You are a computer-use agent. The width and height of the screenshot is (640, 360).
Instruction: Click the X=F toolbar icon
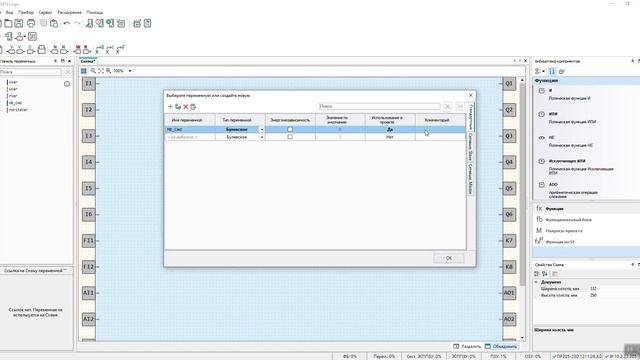pos(120,50)
